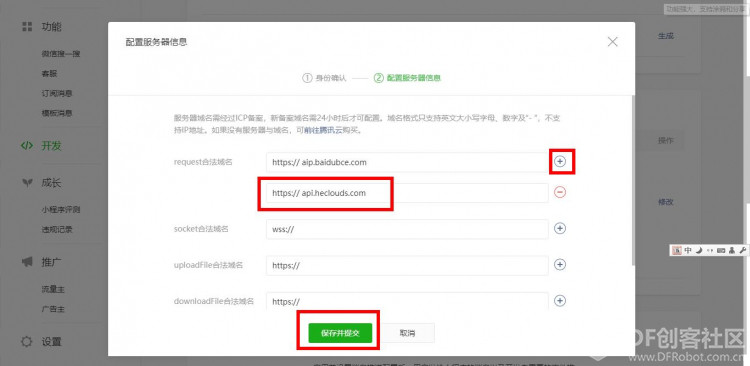This screenshot has width=750, height=366.
Task: Open 功能 section in sidebar
Action: 52,27
